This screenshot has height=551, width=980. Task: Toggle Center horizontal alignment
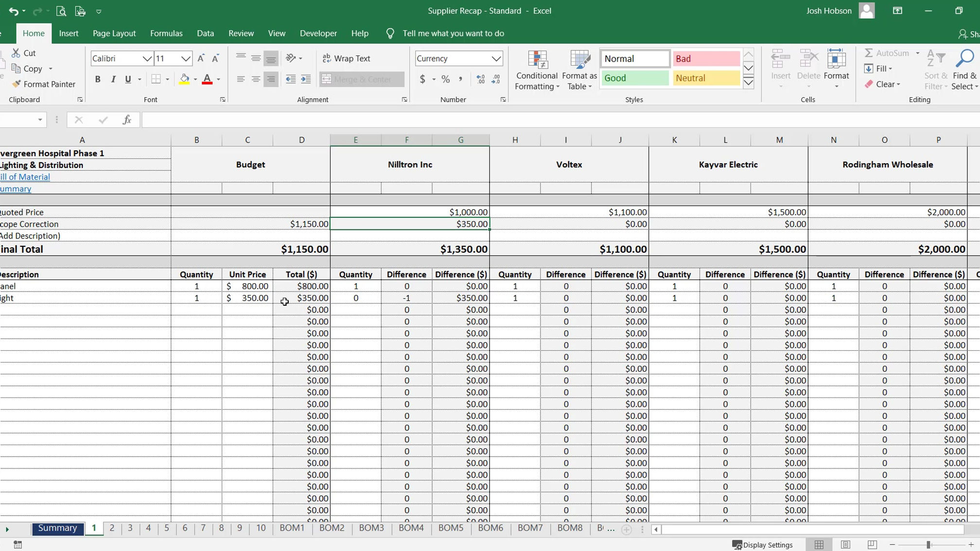(256, 79)
